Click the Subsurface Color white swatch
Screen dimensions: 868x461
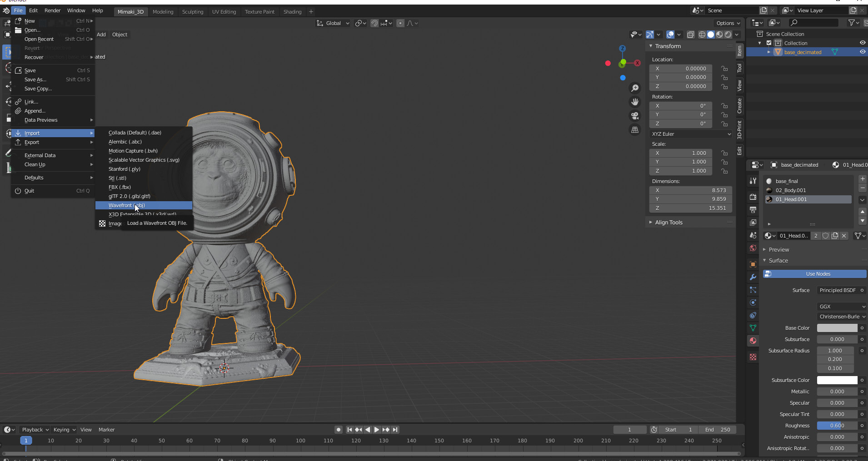click(837, 380)
